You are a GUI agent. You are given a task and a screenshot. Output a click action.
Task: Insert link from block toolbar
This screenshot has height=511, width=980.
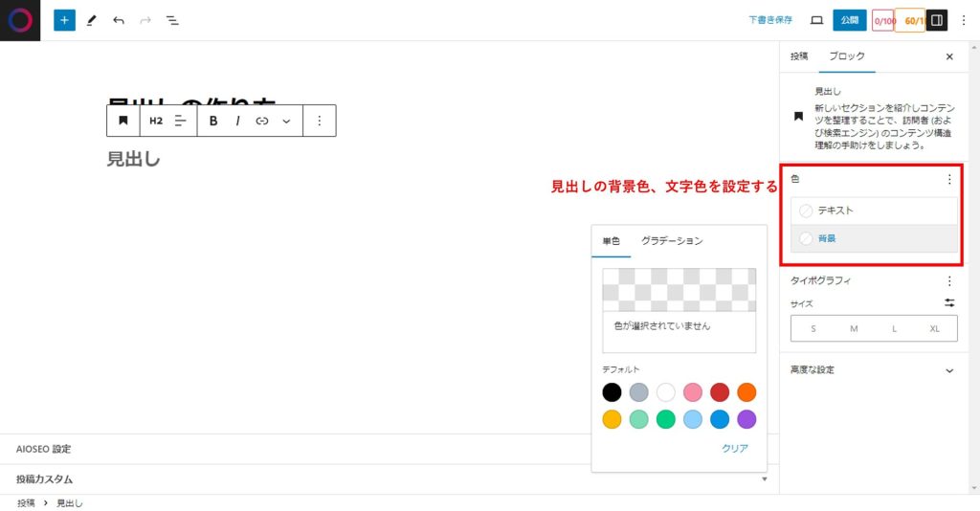(x=261, y=122)
